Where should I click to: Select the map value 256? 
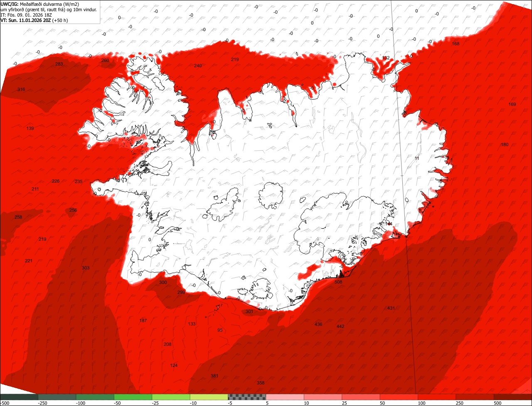(x=73, y=210)
